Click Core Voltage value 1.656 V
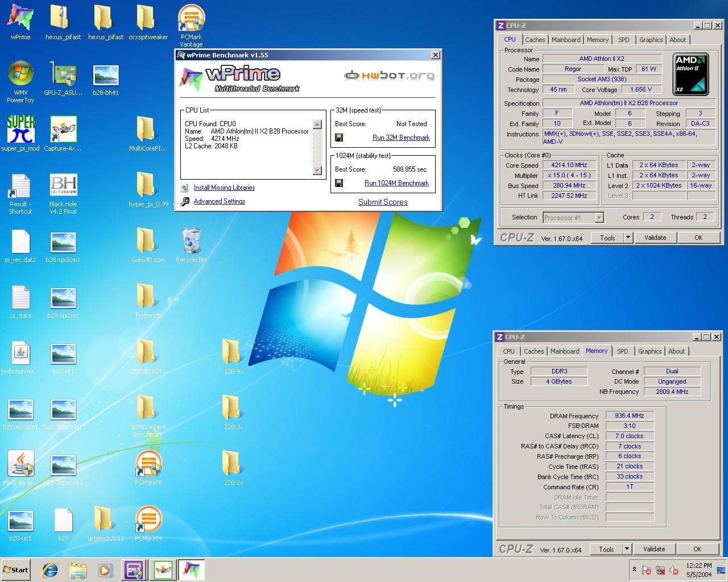This screenshot has height=582, width=728. pyautogui.click(x=641, y=89)
